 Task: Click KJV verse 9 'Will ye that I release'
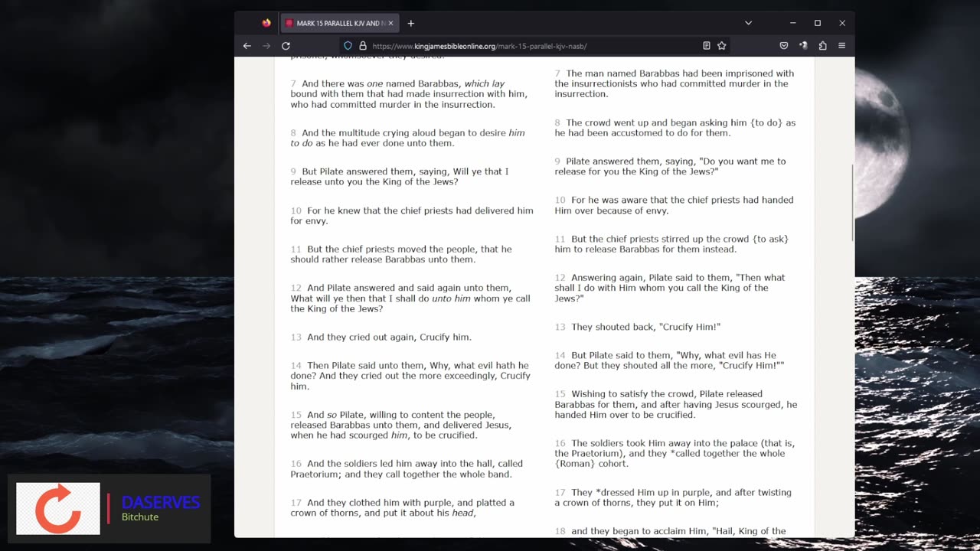pyautogui.click(x=399, y=177)
